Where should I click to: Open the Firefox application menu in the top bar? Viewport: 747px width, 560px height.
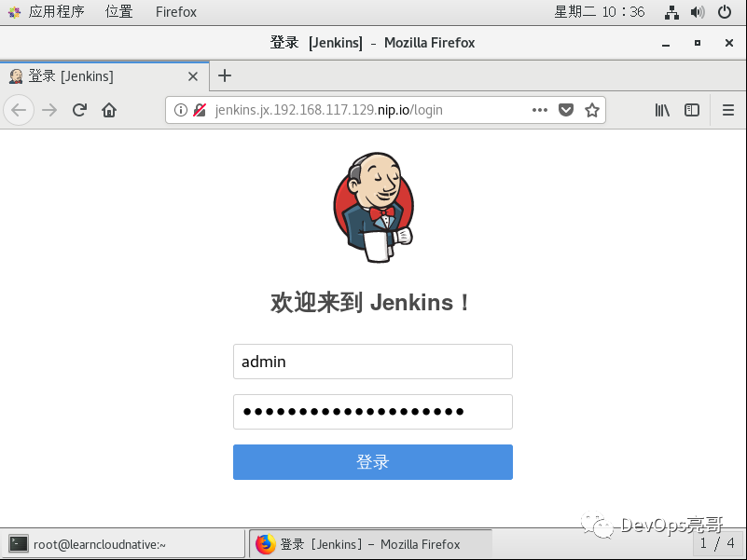coord(176,11)
